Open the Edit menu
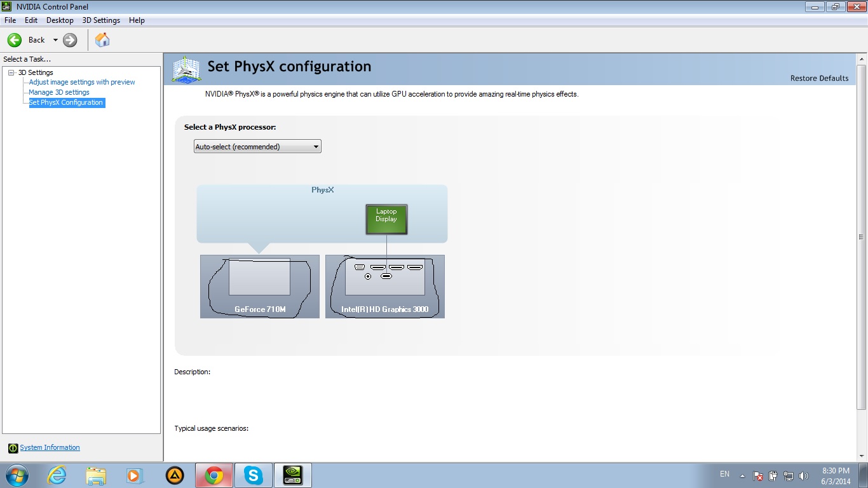 [31, 20]
